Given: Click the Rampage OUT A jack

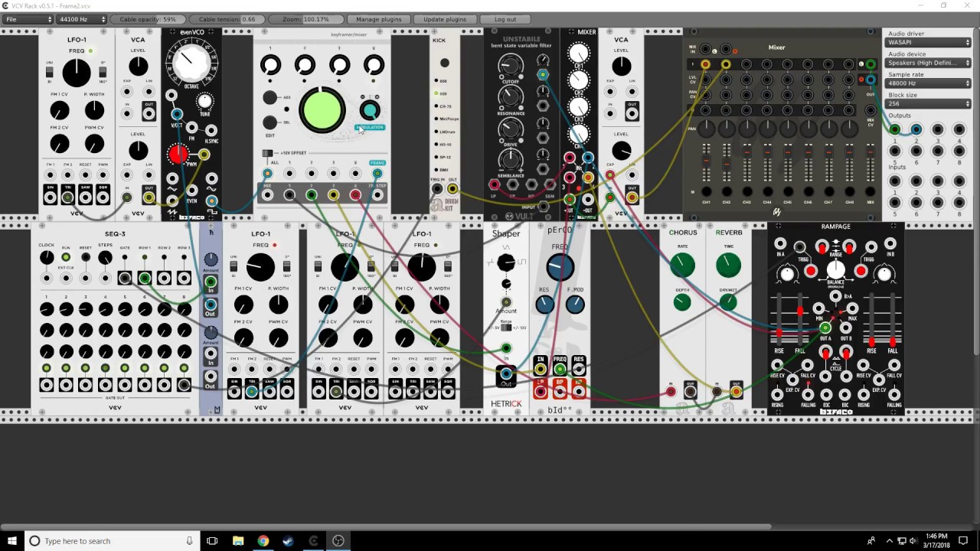Looking at the screenshot, I should [825, 328].
